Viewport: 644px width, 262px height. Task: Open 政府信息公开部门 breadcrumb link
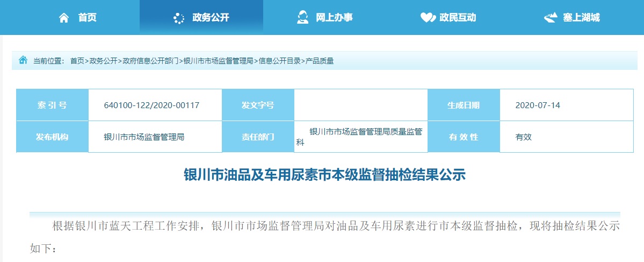tap(150, 61)
